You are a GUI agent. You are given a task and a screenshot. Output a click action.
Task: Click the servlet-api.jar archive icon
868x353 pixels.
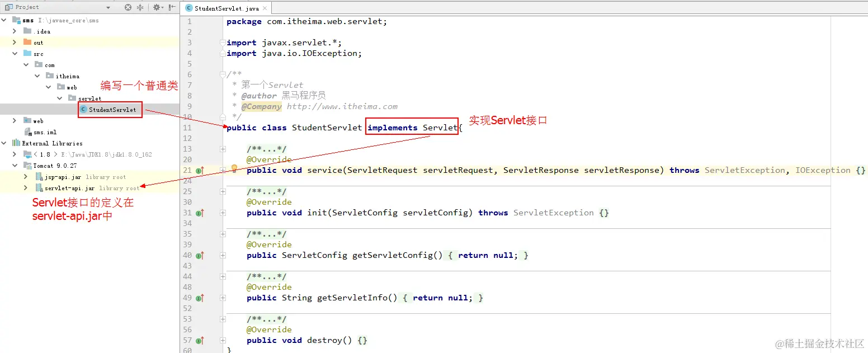tap(39, 188)
